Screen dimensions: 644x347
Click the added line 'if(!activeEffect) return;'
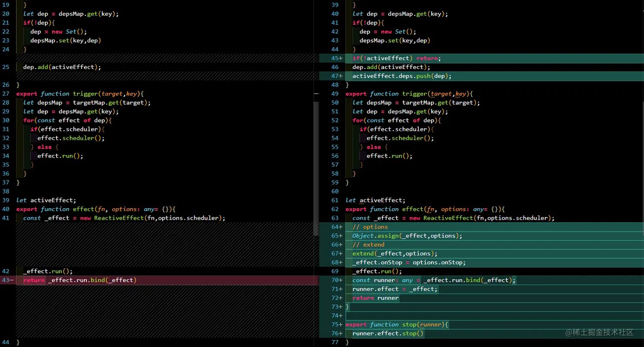pos(397,58)
